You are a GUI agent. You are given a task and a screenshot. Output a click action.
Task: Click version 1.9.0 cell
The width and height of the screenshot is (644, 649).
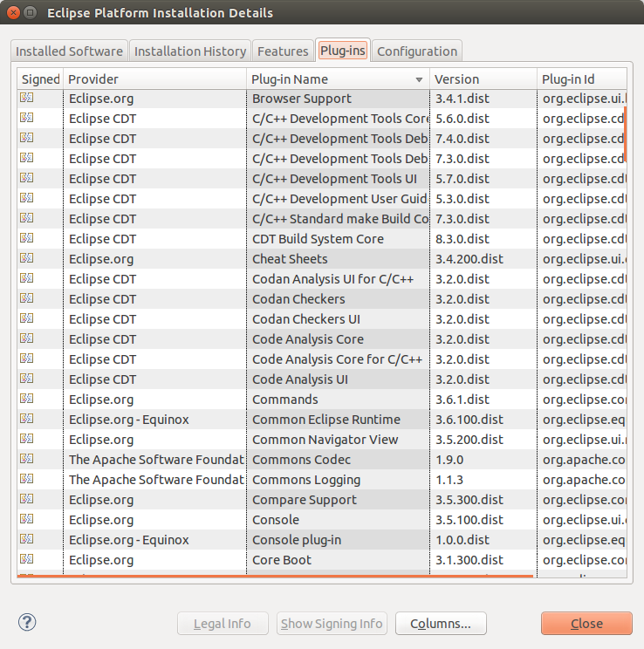(483, 460)
